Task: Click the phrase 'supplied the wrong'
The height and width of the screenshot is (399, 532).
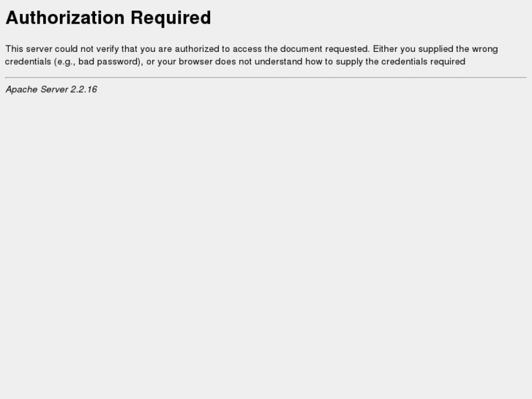Action: click(x=458, y=49)
